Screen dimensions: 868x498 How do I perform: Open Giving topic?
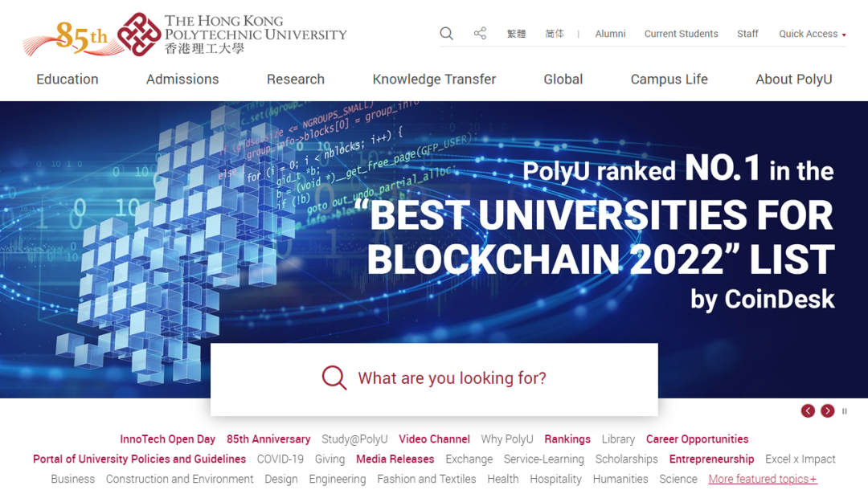330,459
